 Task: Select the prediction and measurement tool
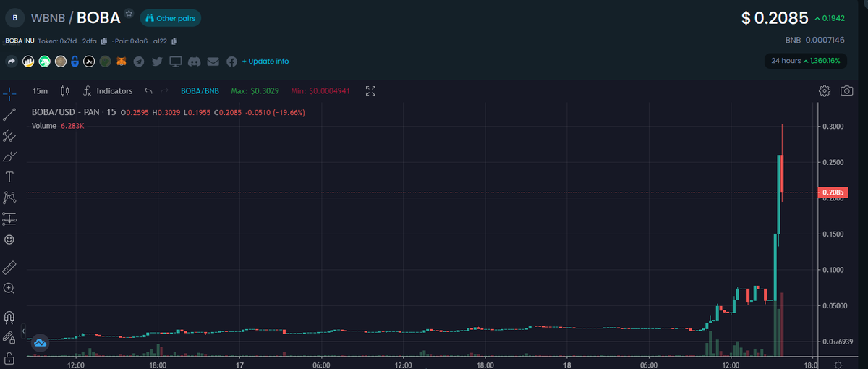(9, 218)
